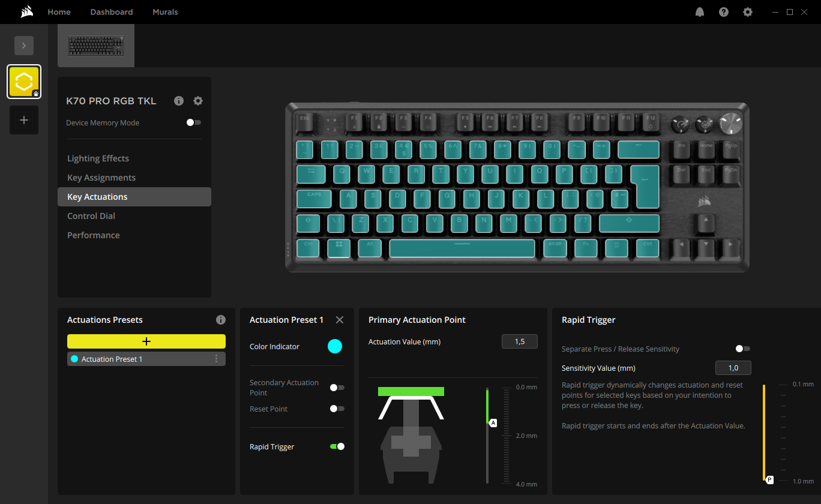
Task: Select the Ins key
Action: (x=681, y=150)
